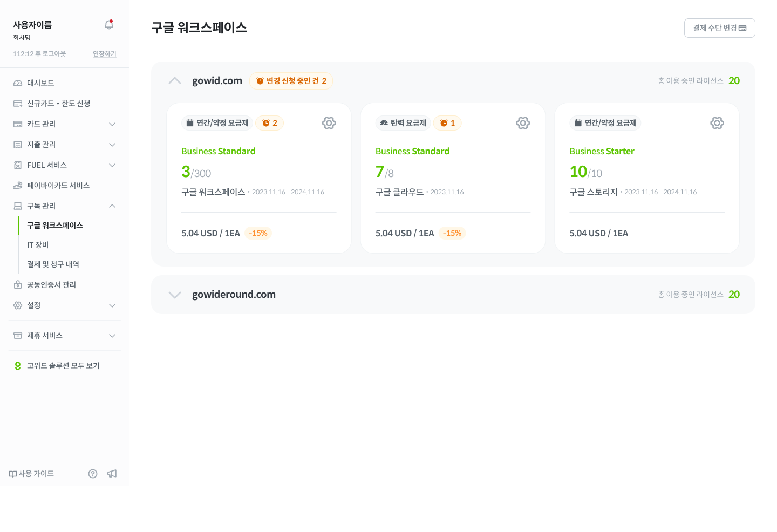
Task: Click the pending-change badge showing 2 on 3/300 card
Action: click(x=270, y=123)
